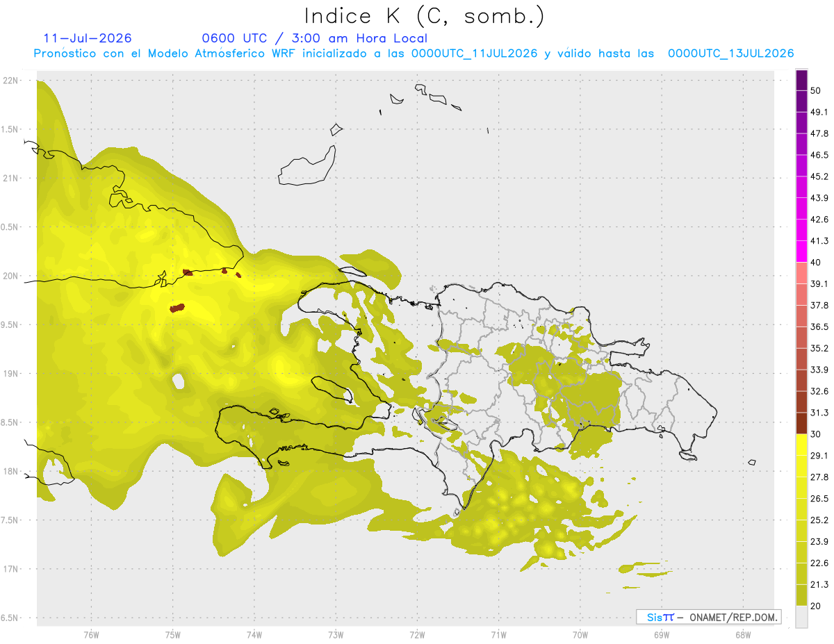Click the "23.9" value on the color scale
This screenshot has height=644, width=834.
(819, 542)
